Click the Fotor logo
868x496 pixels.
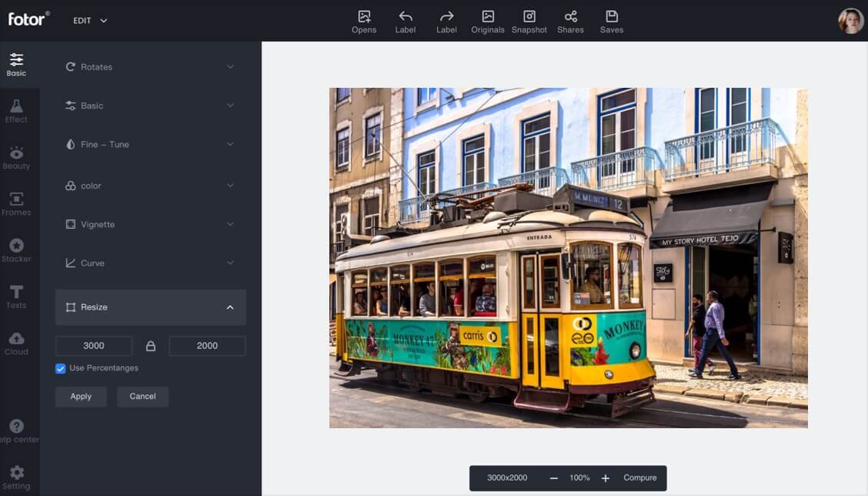point(28,19)
